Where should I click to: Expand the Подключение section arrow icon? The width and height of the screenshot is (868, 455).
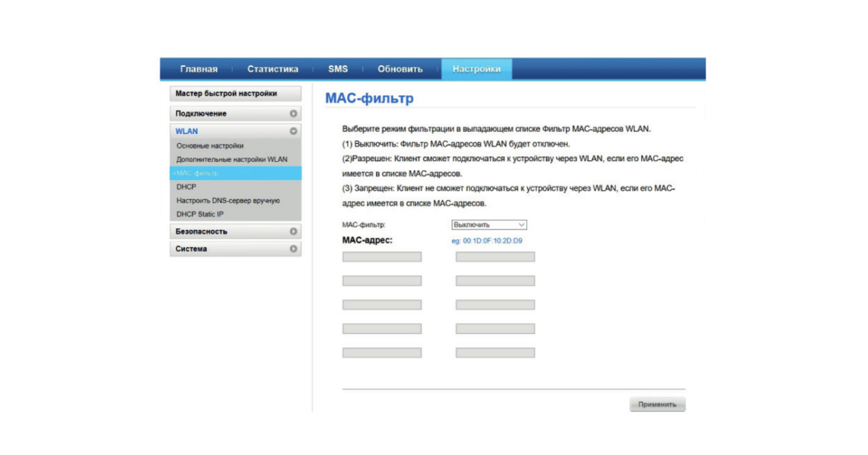293,113
